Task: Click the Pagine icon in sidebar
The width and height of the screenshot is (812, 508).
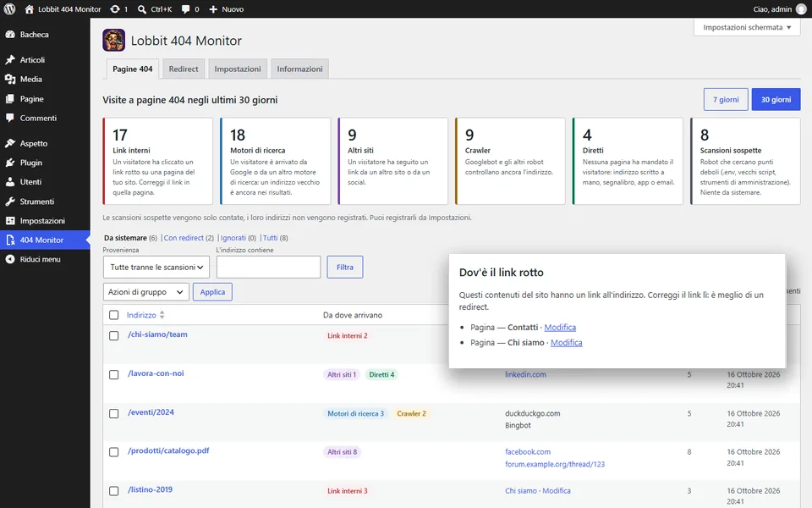Action: click(10, 98)
